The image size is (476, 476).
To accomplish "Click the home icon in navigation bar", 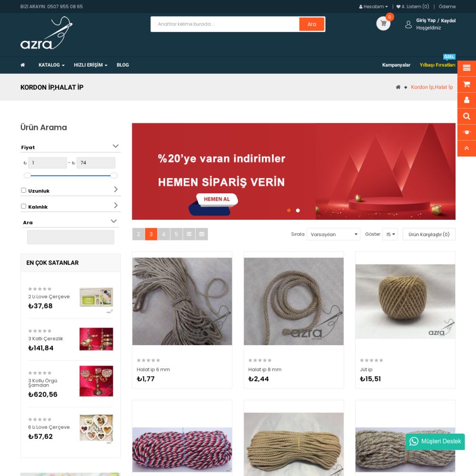I will pyautogui.click(x=23, y=65).
